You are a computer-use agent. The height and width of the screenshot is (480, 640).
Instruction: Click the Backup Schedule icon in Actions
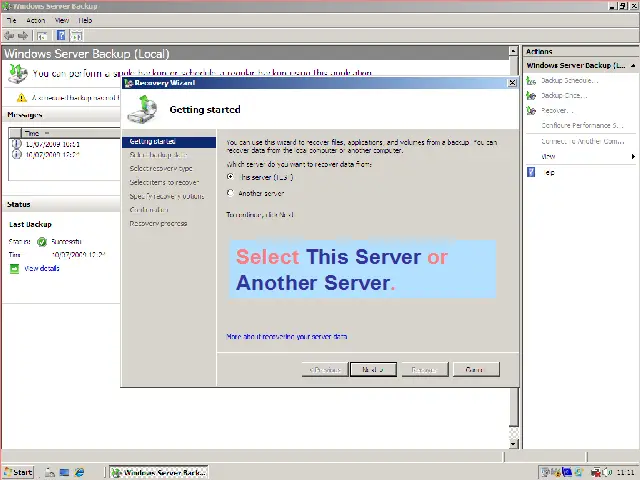531,81
